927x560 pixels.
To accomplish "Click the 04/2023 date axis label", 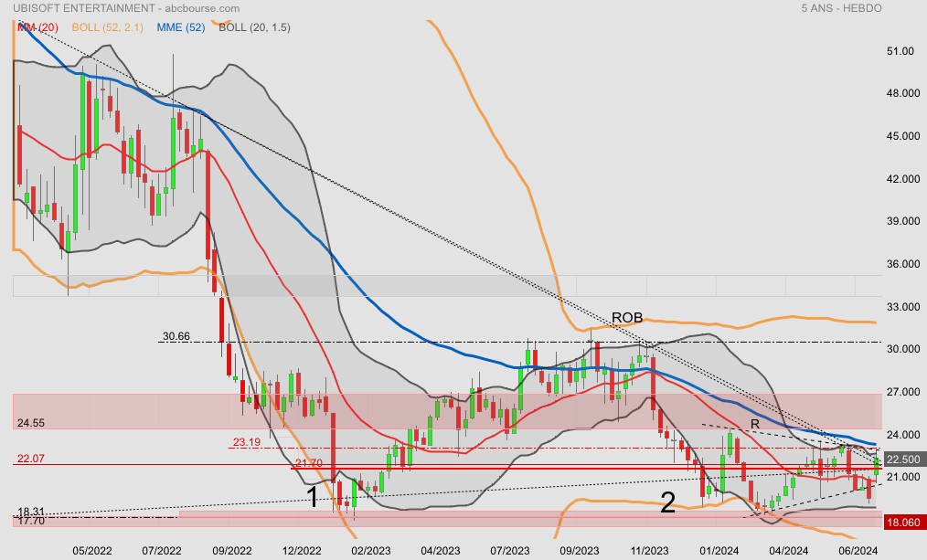I will tap(441, 551).
